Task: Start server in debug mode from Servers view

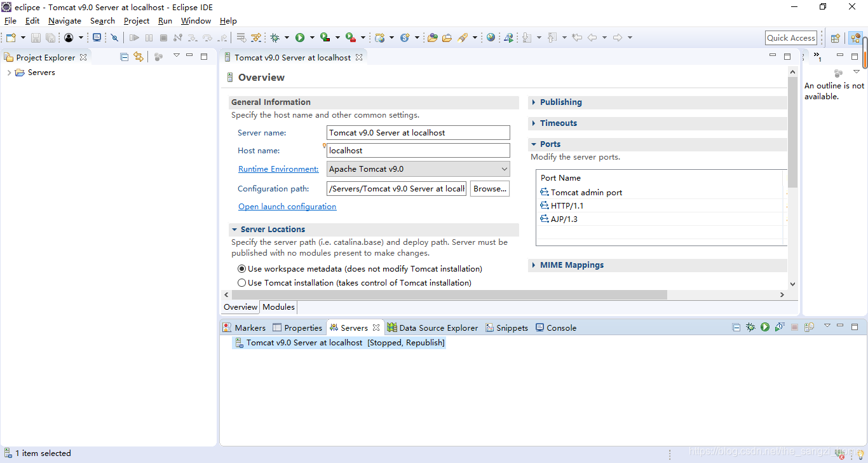Action: click(x=750, y=327)
